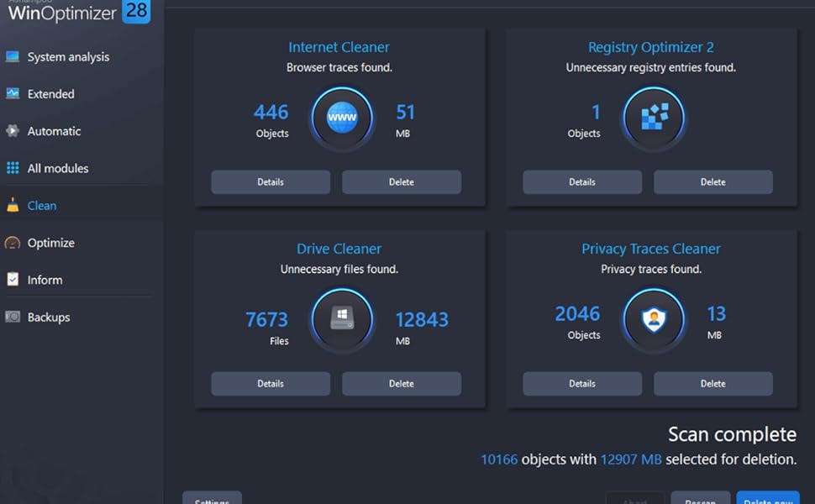The width and height of the screenshot is (815, 504).
Task: Select the Drive Cleaner disk icon
Action: point(341,319)
